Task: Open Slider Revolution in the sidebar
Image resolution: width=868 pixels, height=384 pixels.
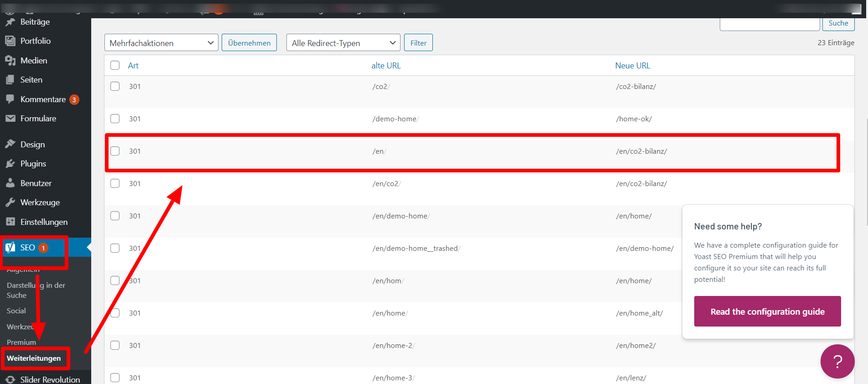Action: 50,379
